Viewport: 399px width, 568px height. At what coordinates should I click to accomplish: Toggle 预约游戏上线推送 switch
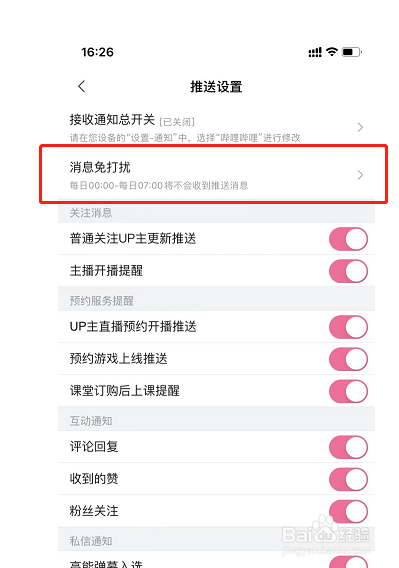click(x=348, y=359)
